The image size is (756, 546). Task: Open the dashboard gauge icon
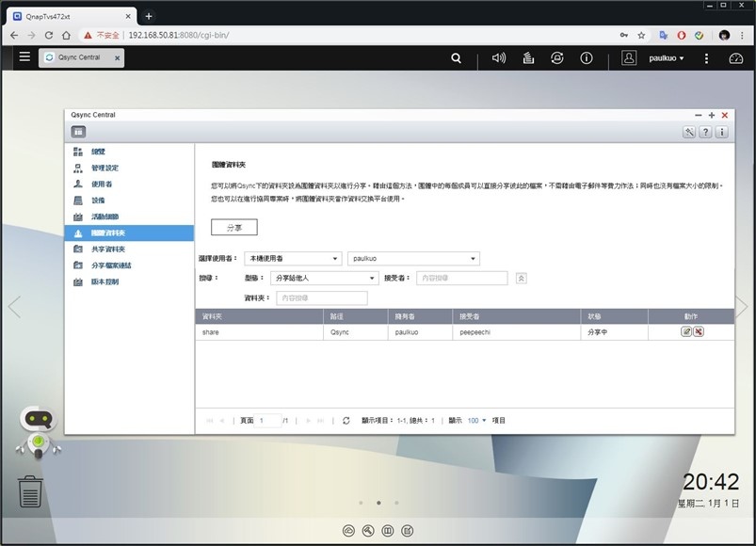735,58
